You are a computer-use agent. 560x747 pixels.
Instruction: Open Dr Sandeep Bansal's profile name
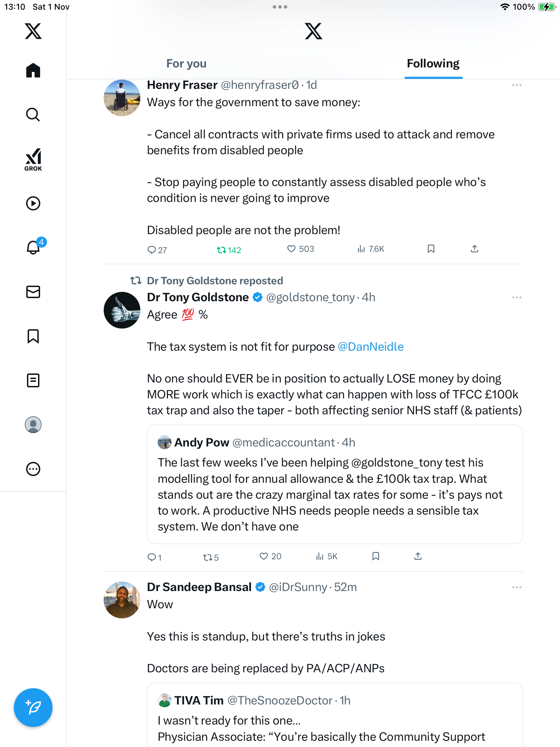[x=199, y=587]
